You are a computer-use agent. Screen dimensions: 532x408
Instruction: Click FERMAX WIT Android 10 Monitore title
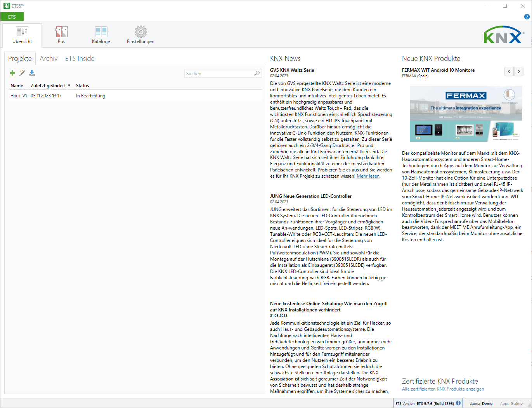coord(438,70)
